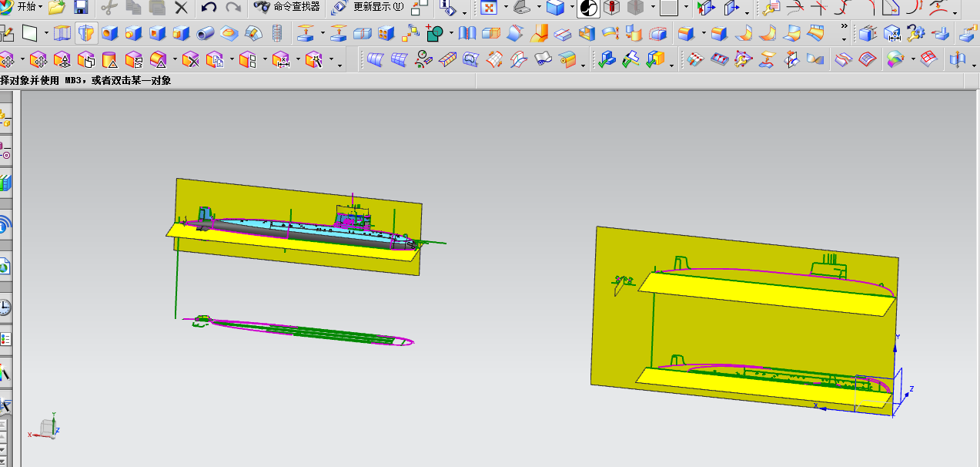Save the part with floppy icon
The width and height of the screenshot is (980, 467).
point(81,8)
